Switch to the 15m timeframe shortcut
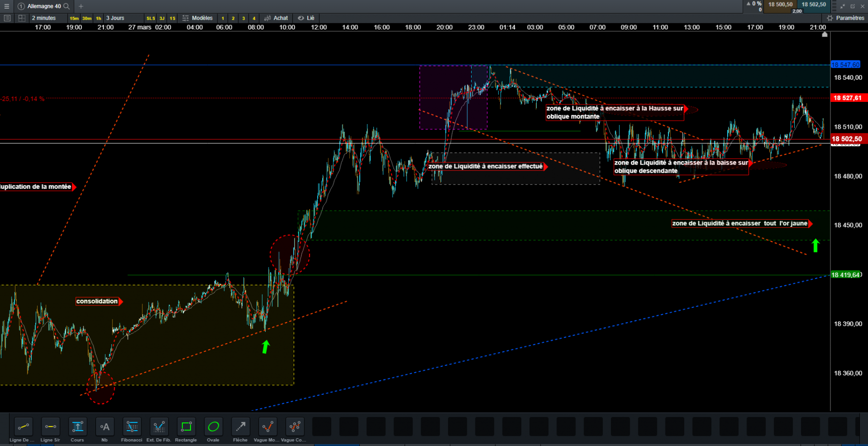The image size is (868, 446). pos(74,18)
